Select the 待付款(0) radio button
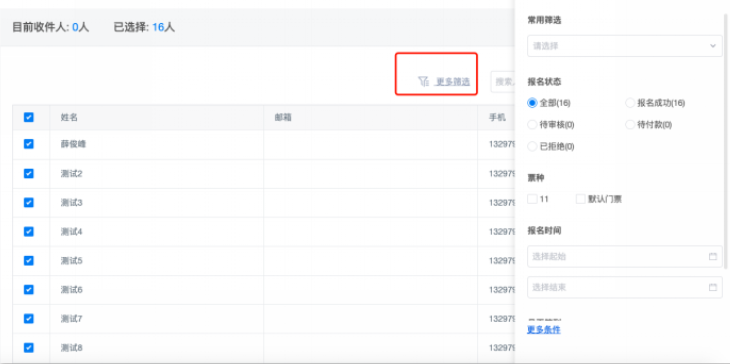 pyautogui.click(x=630, y=125)
